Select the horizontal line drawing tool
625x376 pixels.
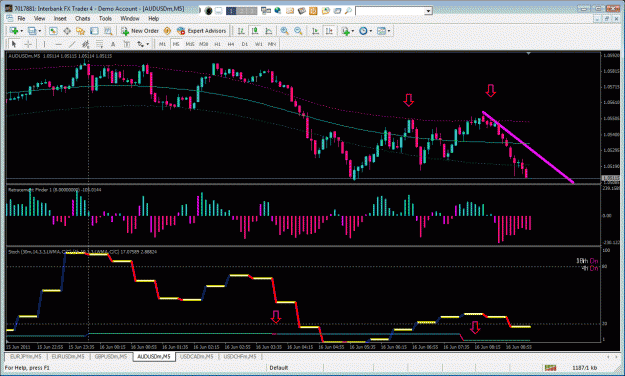click(x=58, y=44)
